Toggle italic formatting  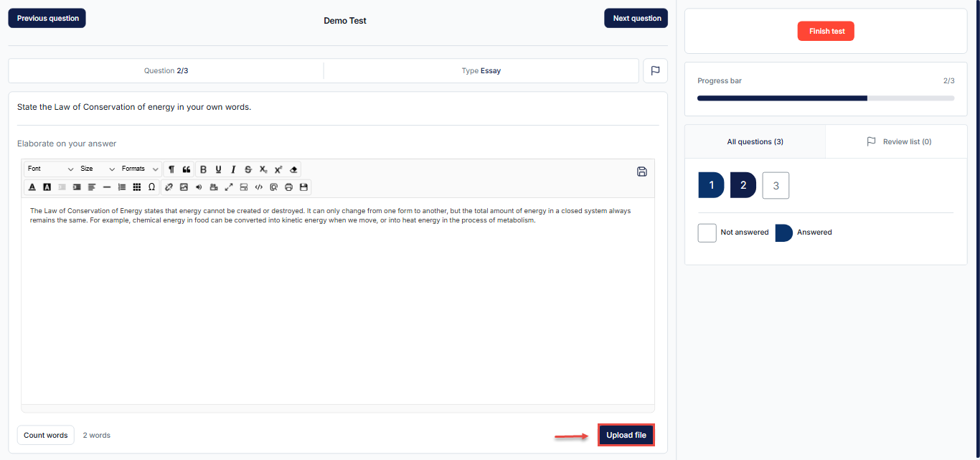pos(233,169)
